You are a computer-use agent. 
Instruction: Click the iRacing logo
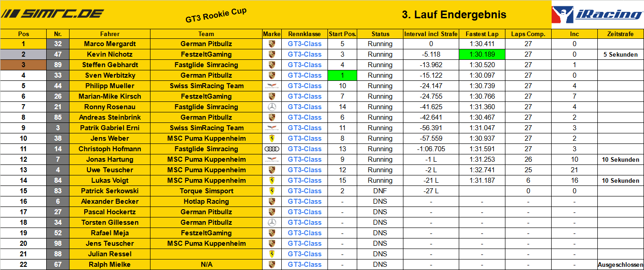[x=597, y=15]
